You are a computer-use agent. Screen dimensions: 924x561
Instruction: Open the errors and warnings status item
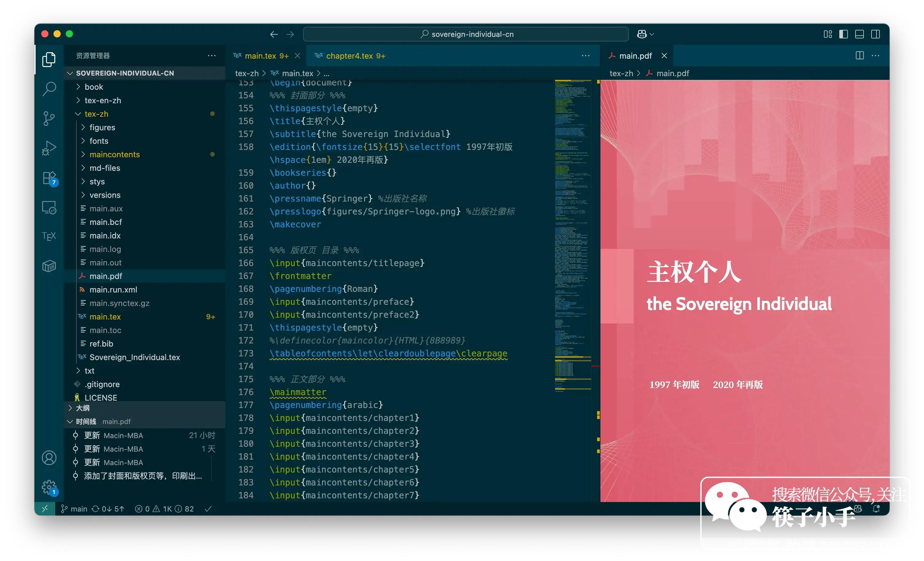(x=164, y=509)
